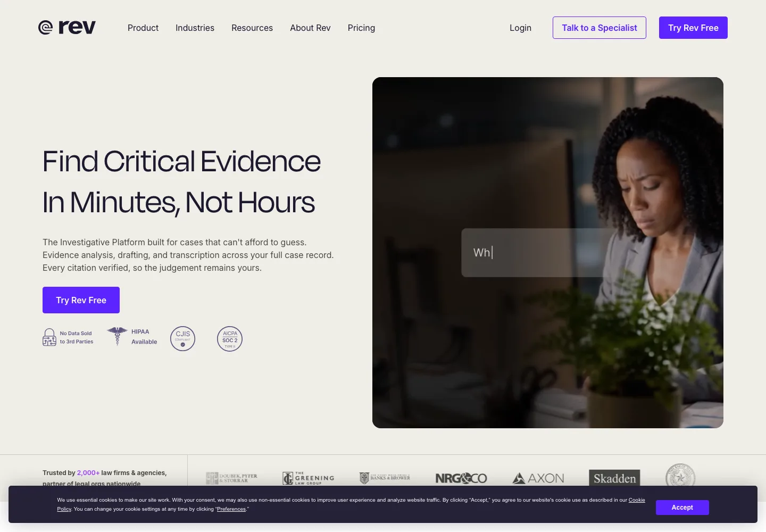Click the Login link
Image resolution: width=766 pixels, height=532 pixels.
(520, 28)
